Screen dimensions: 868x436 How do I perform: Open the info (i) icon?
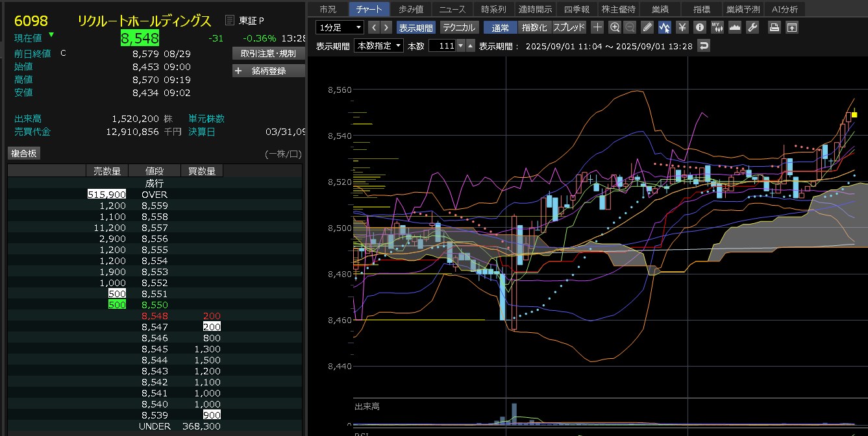coord(699,27)
